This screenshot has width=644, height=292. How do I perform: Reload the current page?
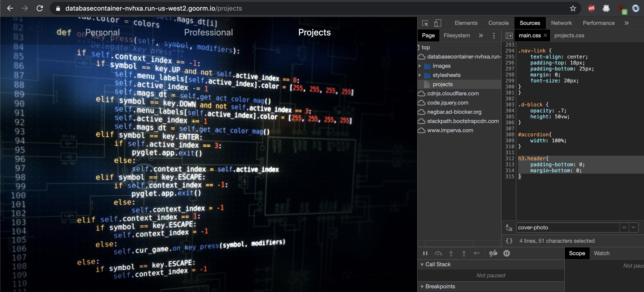40,8
